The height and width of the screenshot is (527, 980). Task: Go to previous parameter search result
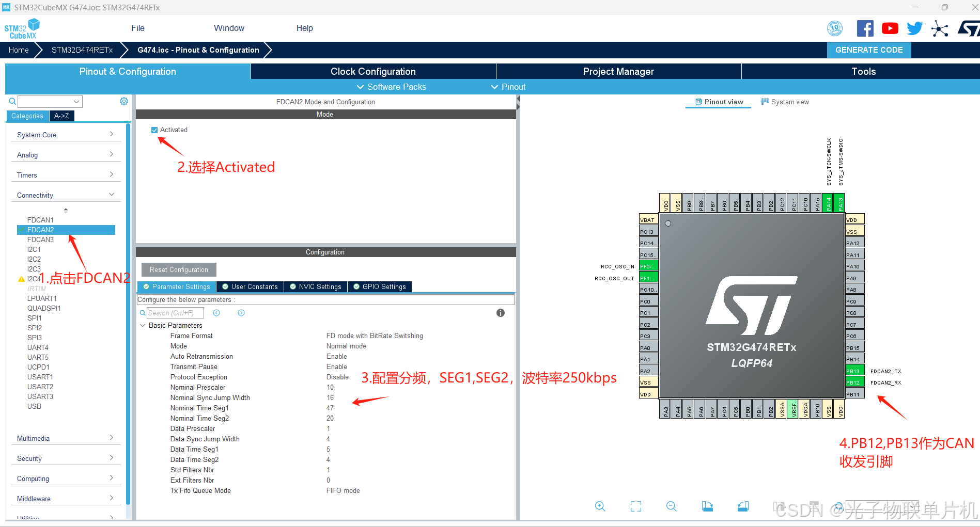click(x=216, y=313)
